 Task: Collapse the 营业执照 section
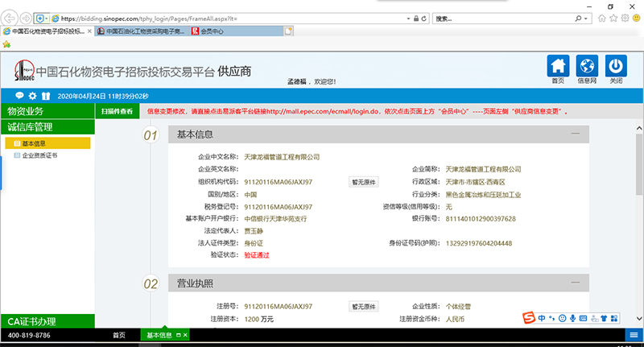pos(576,283)
